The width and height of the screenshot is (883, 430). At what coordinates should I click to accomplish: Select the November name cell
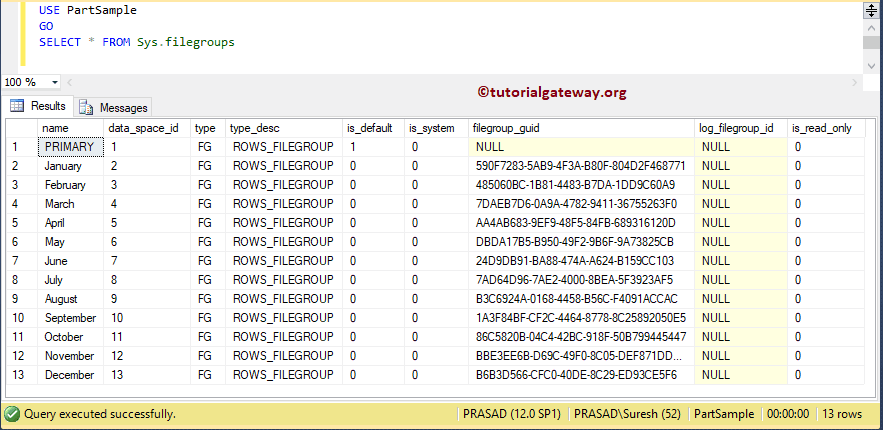(x=70, y=356)
